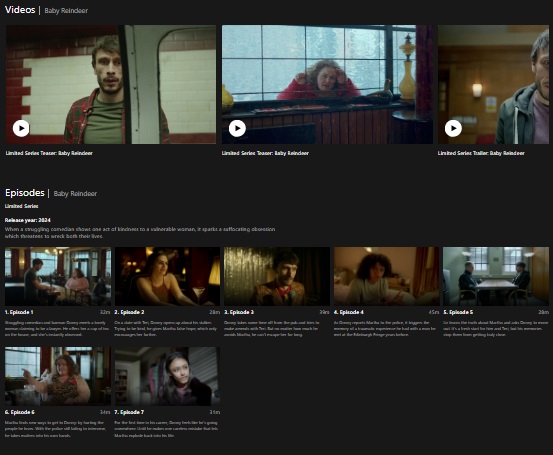This screenshot has width=553, height=455.
Task: Click 'Baby Reindeer' beside the Videos heading
Action: click(66, 11)
